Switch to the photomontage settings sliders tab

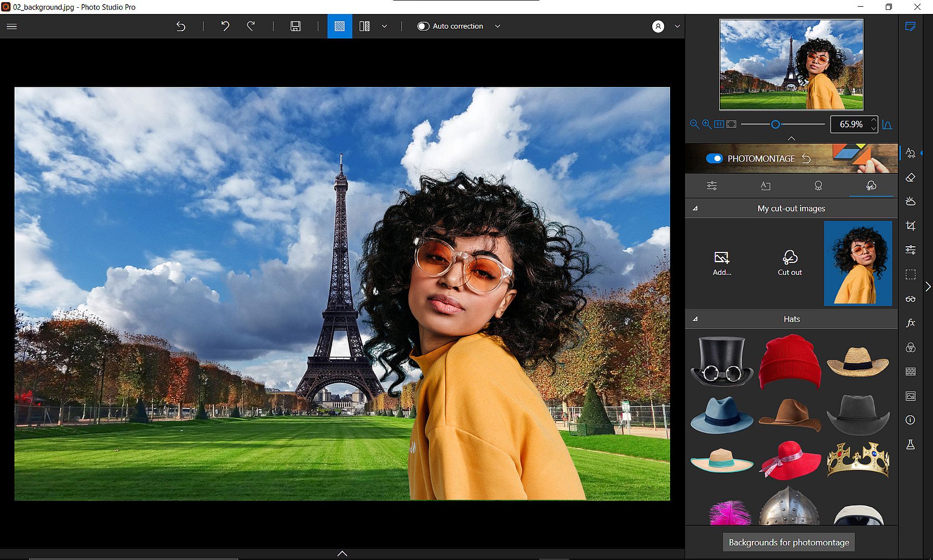[x=711, y=186]
